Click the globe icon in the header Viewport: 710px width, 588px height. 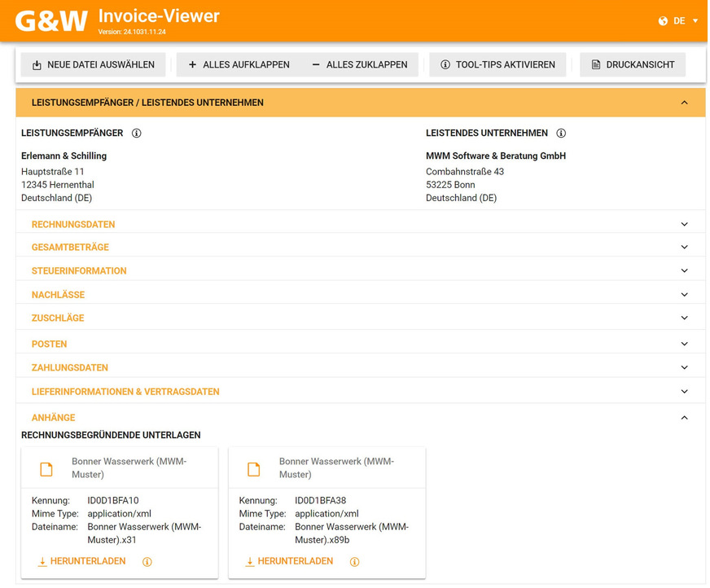pos(661,22)
